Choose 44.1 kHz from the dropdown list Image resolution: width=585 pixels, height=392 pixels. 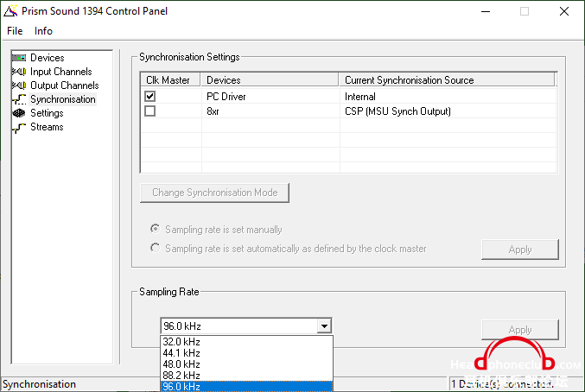tap(246, 353)
